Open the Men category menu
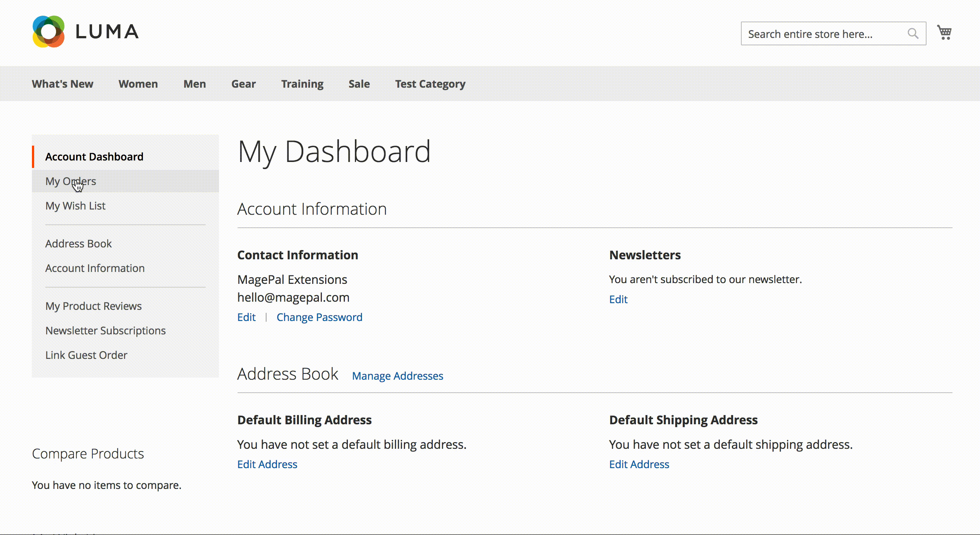 (x=195, y=84)
